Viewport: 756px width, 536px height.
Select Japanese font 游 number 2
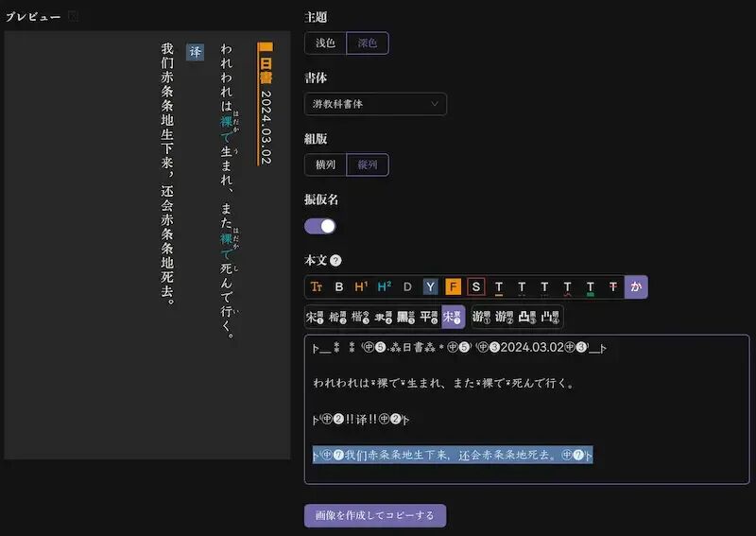pyautogui.click(x=505, y=317)
